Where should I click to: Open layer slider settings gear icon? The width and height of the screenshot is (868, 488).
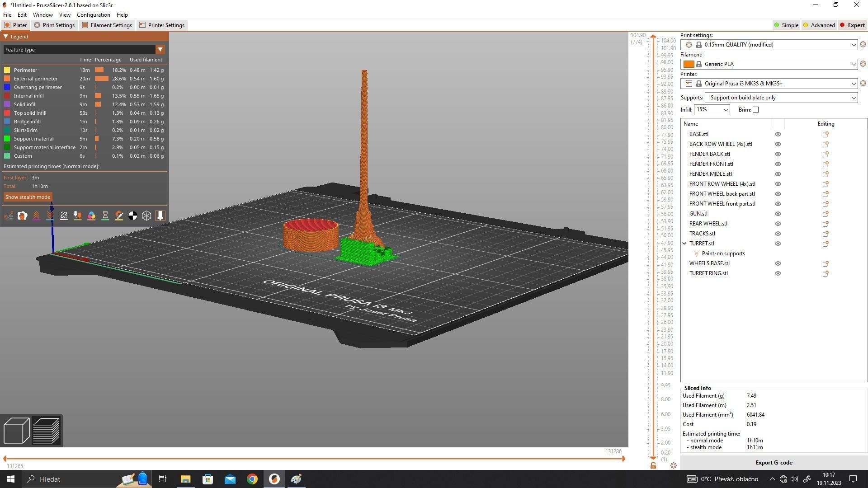674,465
